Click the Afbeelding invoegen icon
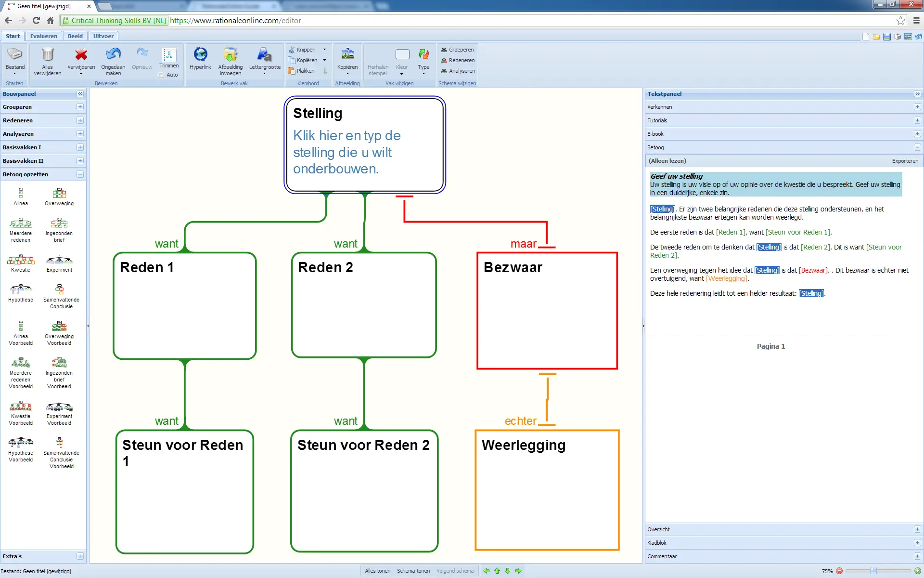Screen dimensions: 924x578 pos(231,54)
